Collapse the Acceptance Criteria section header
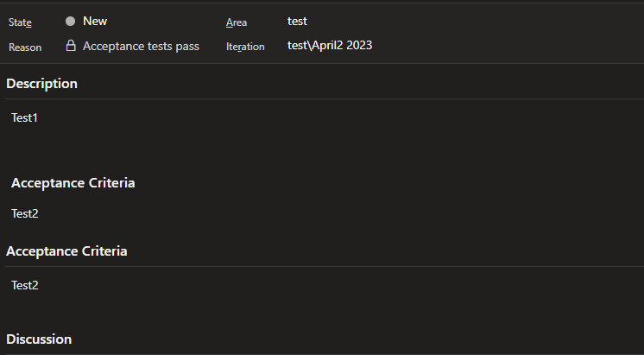644x355 pixels. (66, 251)
